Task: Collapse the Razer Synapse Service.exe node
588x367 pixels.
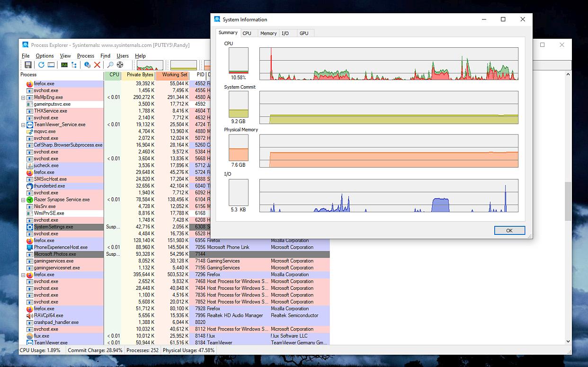Action: pos(23,200)
